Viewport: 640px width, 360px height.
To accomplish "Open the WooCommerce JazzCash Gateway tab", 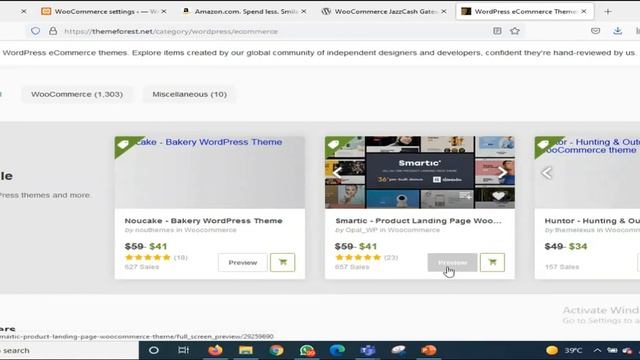I will pos(384,11).
